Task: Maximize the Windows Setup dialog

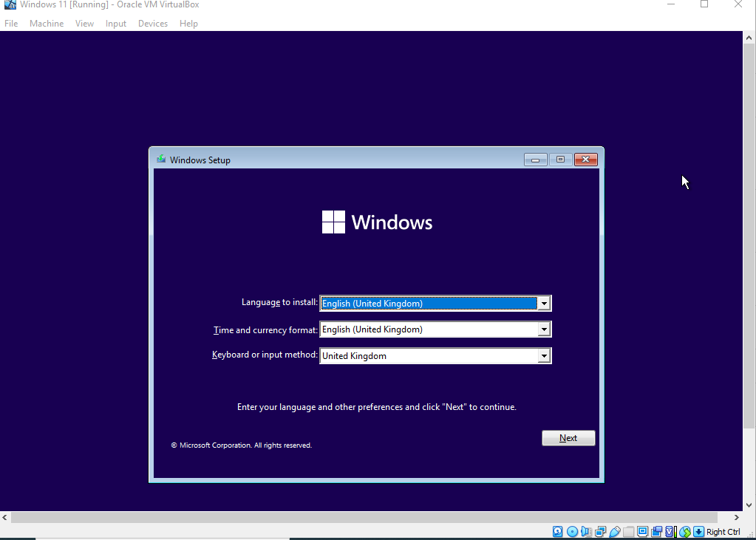Action: (560, 160)
